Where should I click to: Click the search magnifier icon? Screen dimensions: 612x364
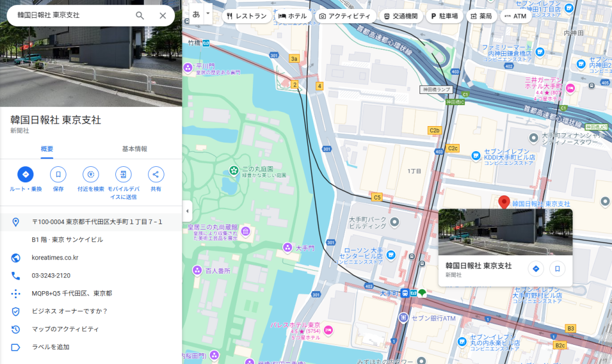[x=140, y=16]
